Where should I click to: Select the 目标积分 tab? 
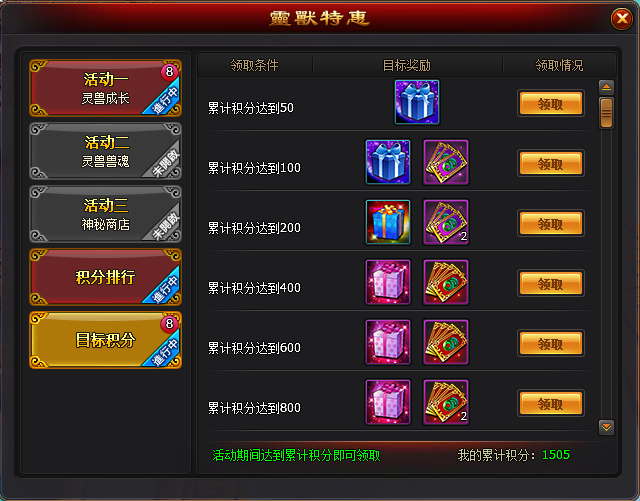pos(105,340)
